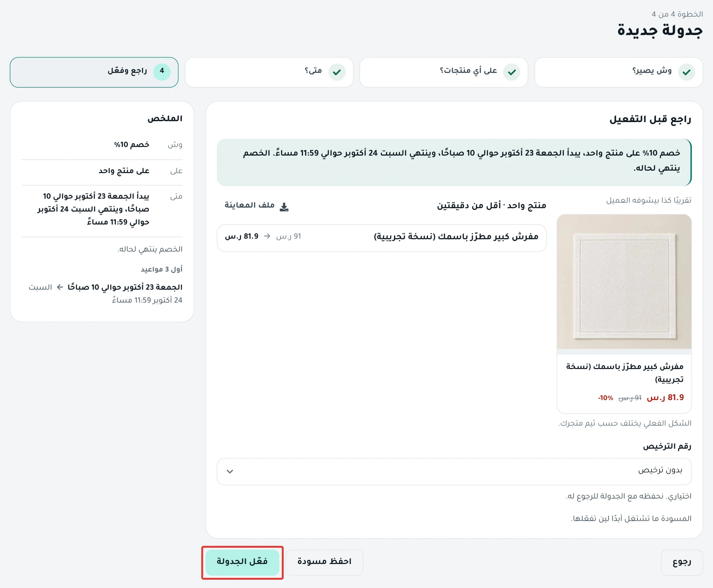Click the note الخصم ينتهي لحاله in the summary
713x588 pixels.
point(150,249)
